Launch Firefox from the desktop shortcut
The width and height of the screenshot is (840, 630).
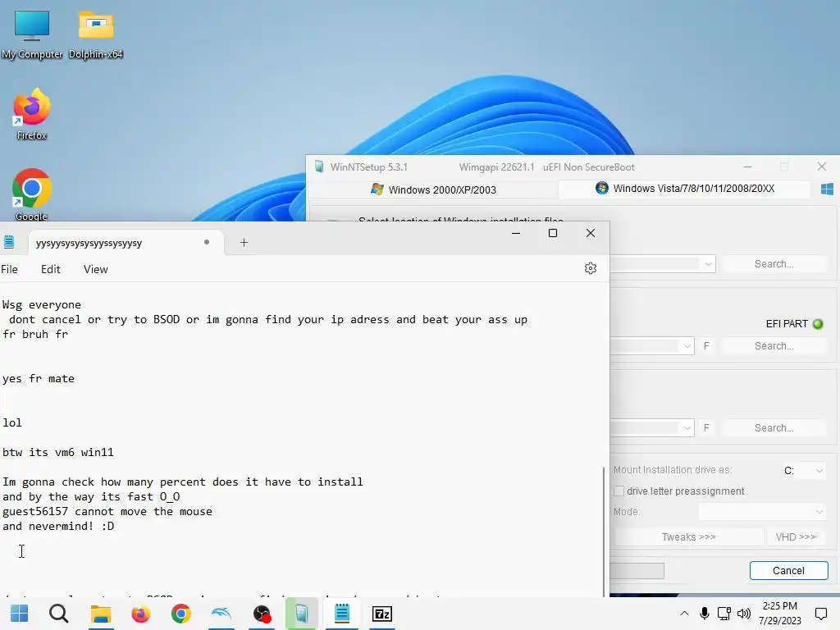(x=32, y=114)
